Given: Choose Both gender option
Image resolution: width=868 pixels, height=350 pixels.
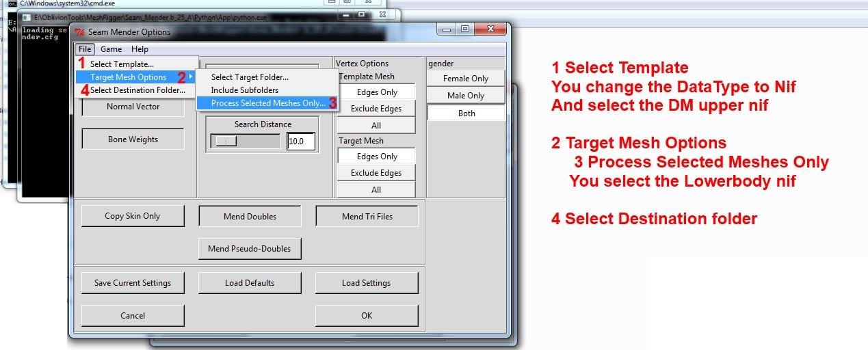Looking at the screenshot, I should coord(466,113).
